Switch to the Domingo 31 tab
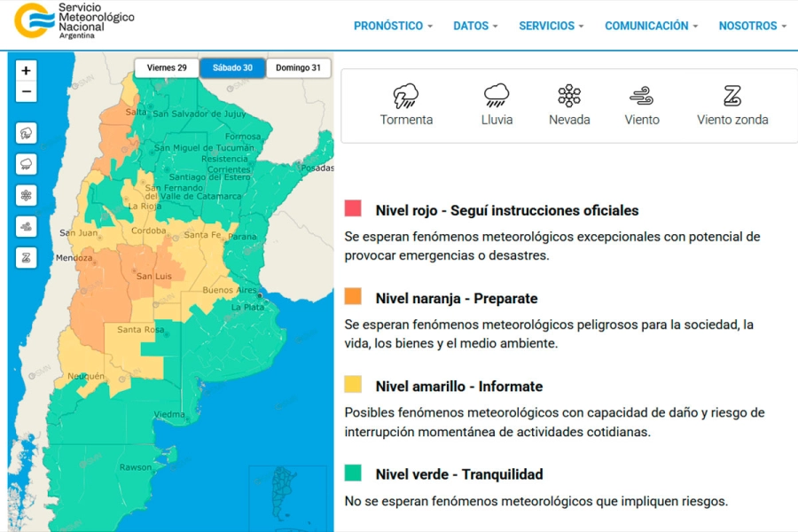 point(298,68)
